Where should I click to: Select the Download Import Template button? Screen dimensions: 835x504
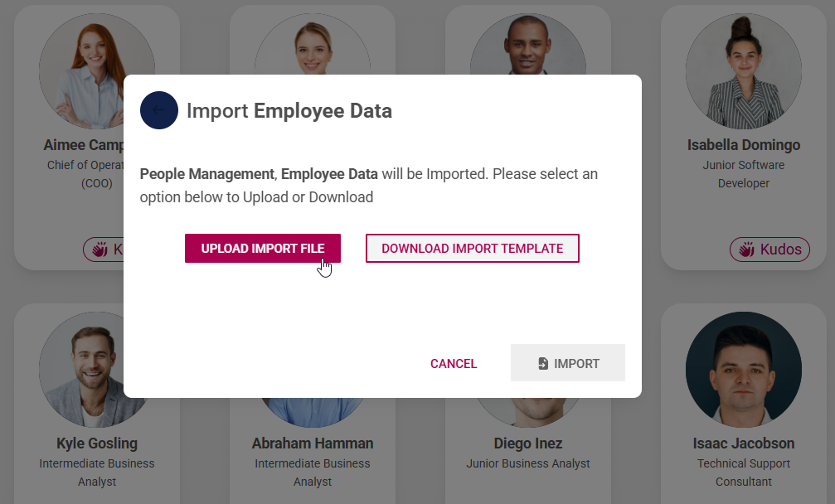[473, 248]
